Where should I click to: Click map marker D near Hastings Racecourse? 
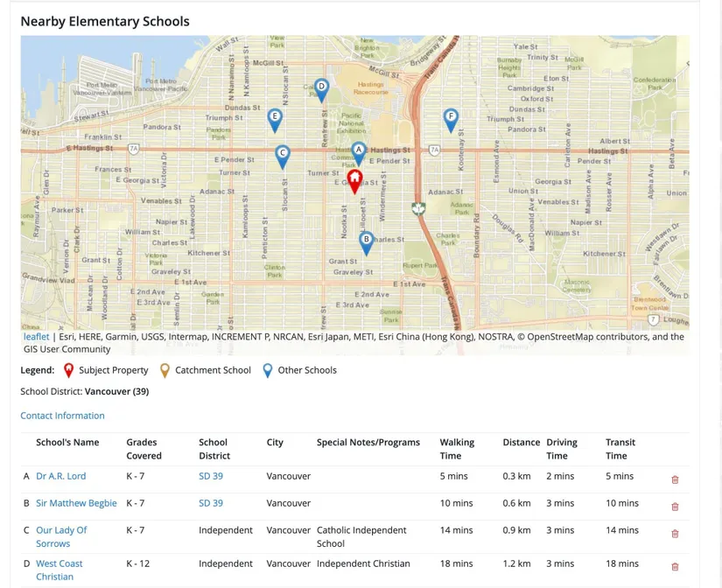pyautogui.click(x=321, y=88)
